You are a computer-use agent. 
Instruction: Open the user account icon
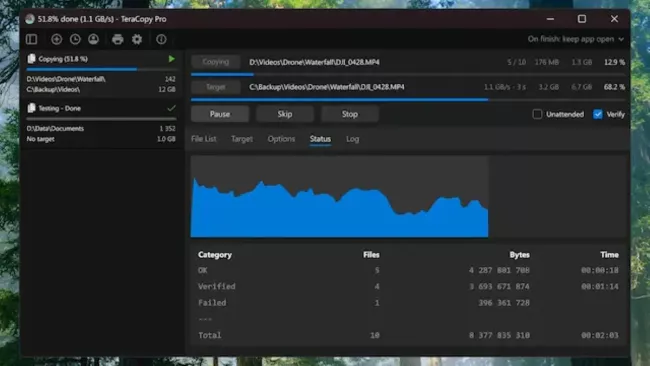point(94,39)
